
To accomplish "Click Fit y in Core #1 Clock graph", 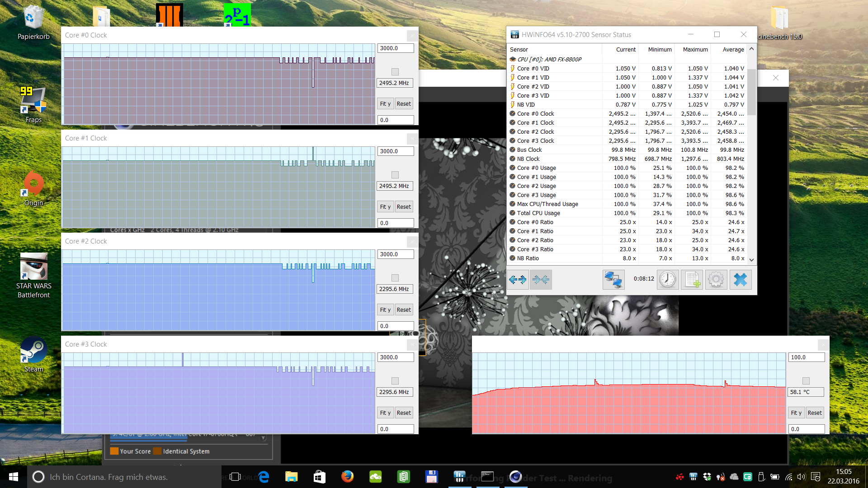I will tap(385, 207).
